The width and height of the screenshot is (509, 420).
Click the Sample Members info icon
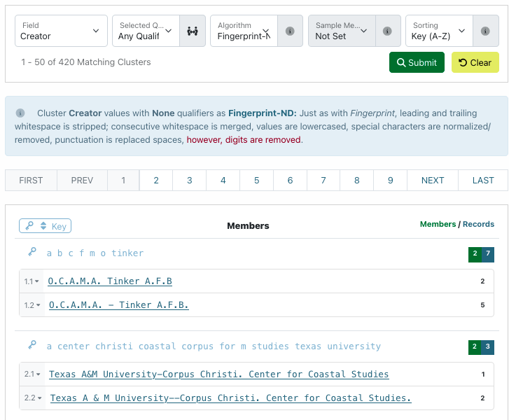pos(387,31)
